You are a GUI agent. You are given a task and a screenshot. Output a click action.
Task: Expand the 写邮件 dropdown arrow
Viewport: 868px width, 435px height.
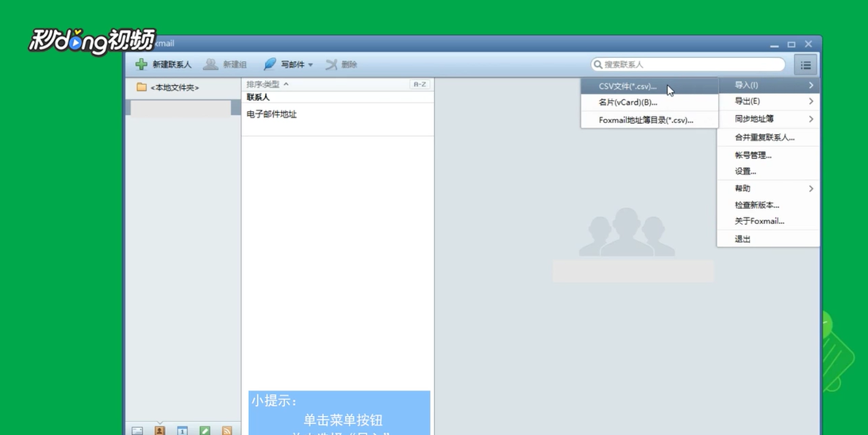point(310,65)
